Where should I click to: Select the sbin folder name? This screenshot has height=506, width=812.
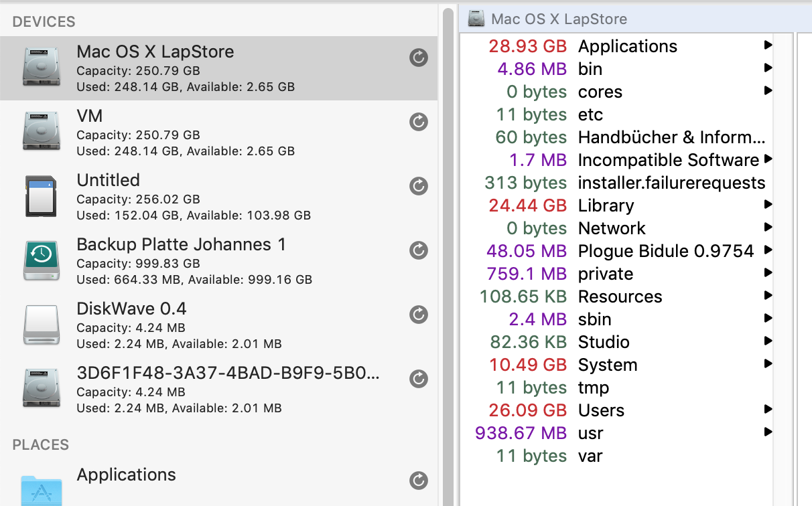coord(595,319)
